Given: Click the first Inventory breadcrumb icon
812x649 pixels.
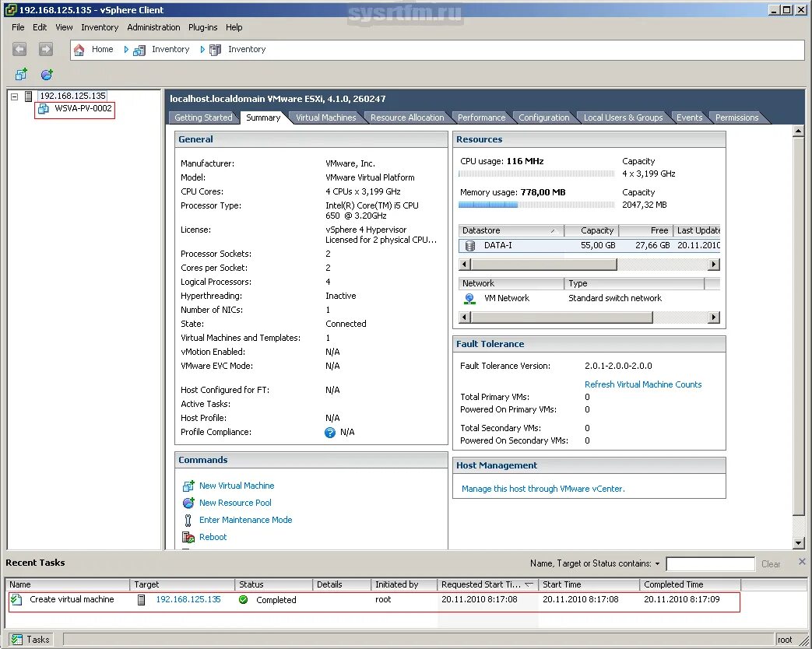Looking at the screenshot, I should click(x=139, y=51).
